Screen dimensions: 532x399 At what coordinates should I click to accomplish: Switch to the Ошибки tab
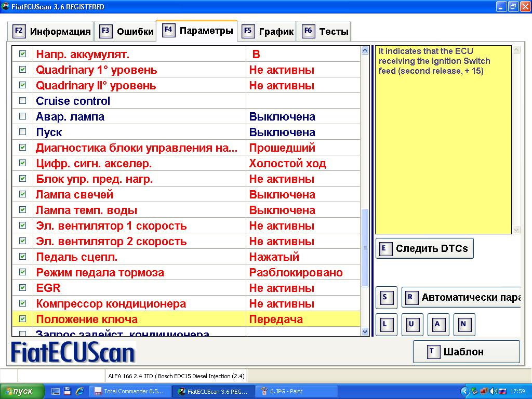tap(125, 32)
